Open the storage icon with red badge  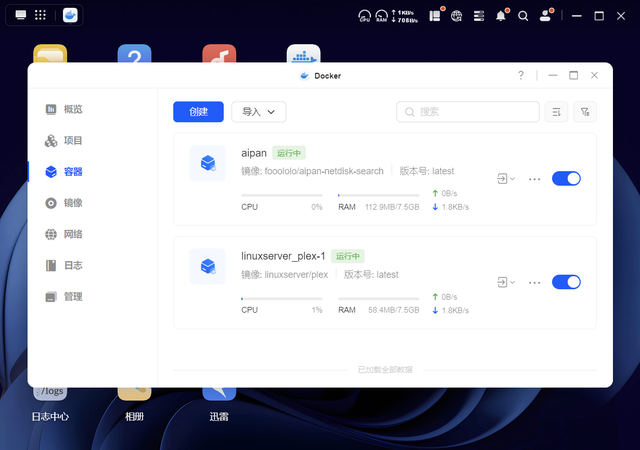click(436, 15)
